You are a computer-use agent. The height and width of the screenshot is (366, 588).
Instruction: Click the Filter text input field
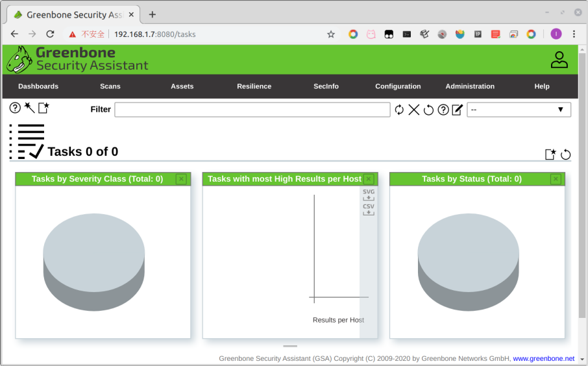point(252,110)
